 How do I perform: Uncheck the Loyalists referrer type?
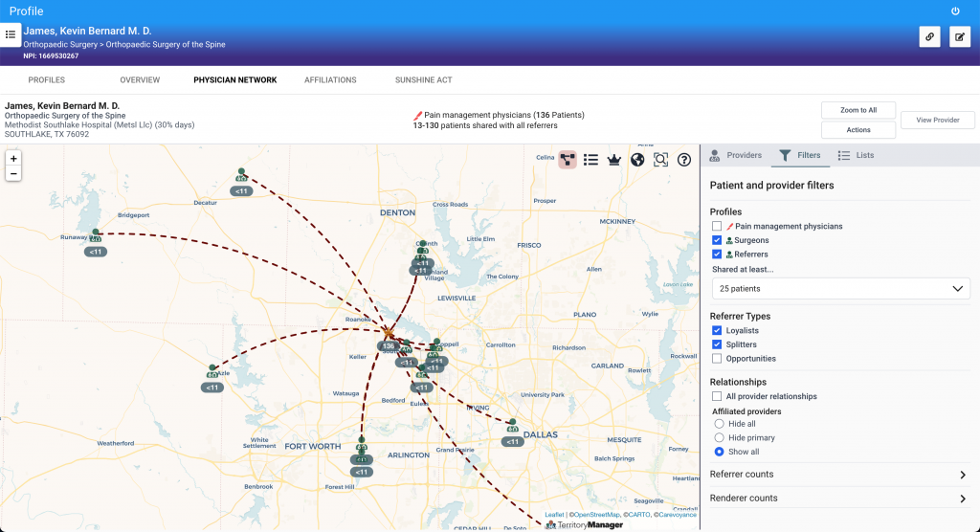717,331
